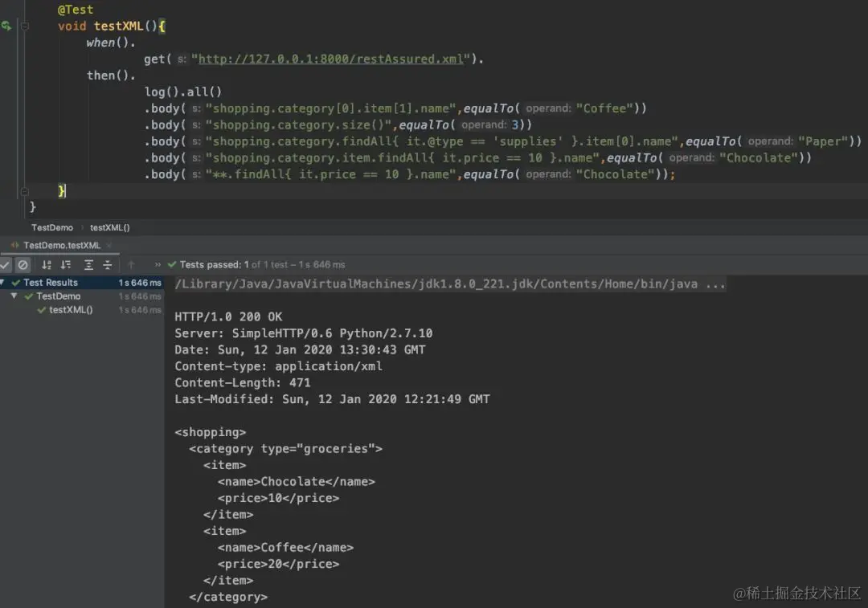Sort test results alphabetically

[x=47, y=265]
